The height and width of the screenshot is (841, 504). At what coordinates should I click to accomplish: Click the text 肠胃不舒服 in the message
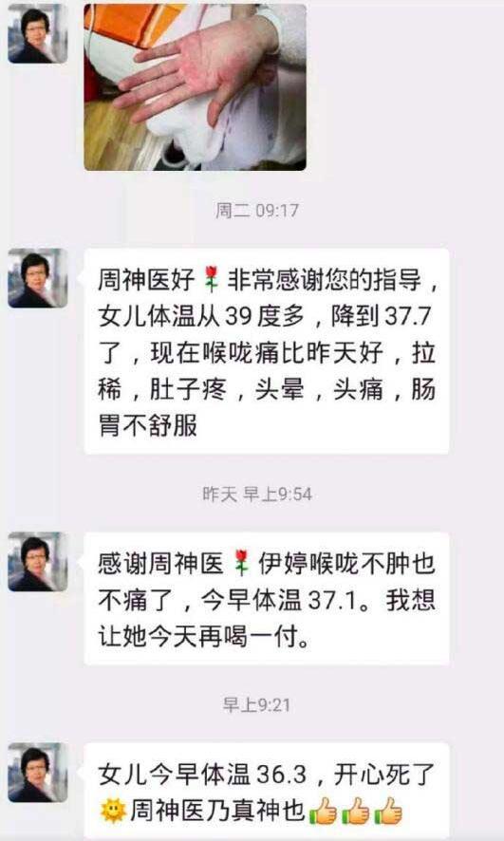tap(266, 406)
